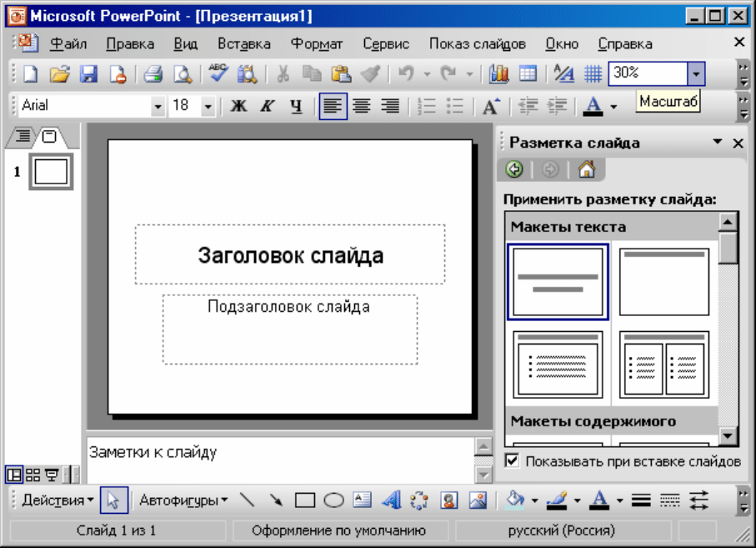
Task: Select the Arrow drawing tool
Action: 276,500
